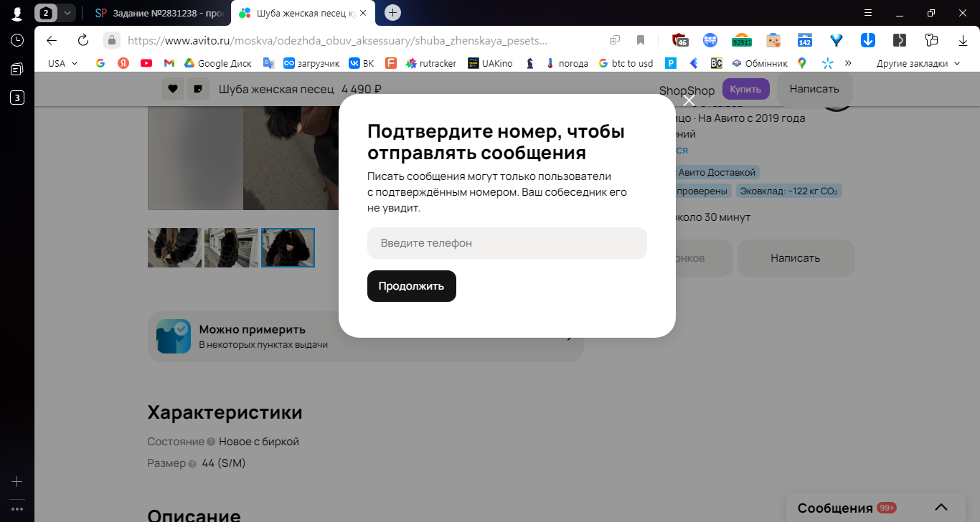Open the Gmail bookmark icon
Screen dimensions: 980x522
pyautogui.click(x=169, y=63)
